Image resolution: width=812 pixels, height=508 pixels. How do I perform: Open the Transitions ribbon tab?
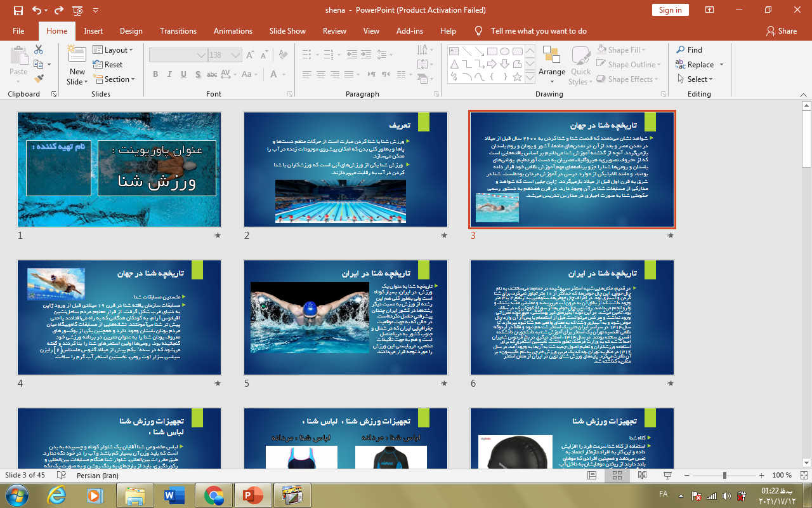tap(178, 31)
